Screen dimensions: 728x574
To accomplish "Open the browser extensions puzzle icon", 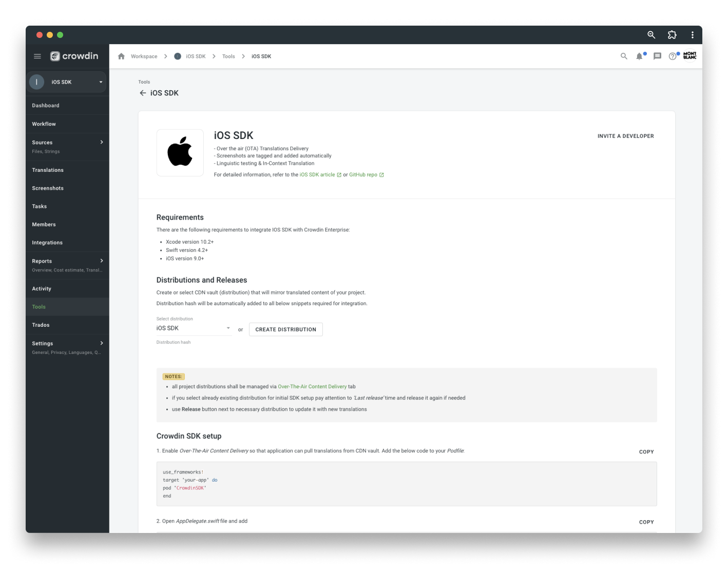I will [672, 35].
